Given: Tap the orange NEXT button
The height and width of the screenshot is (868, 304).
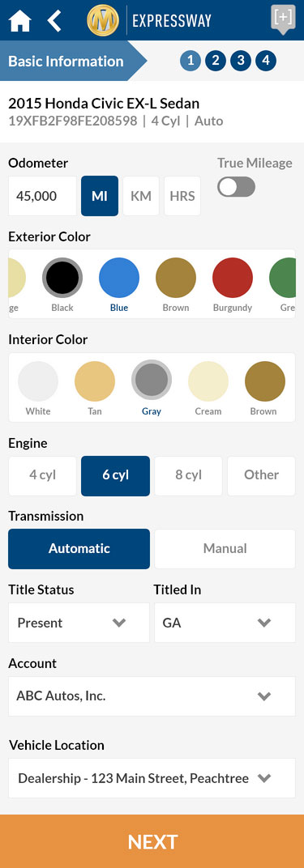Looking at the screenshot, I should point(152,841).
